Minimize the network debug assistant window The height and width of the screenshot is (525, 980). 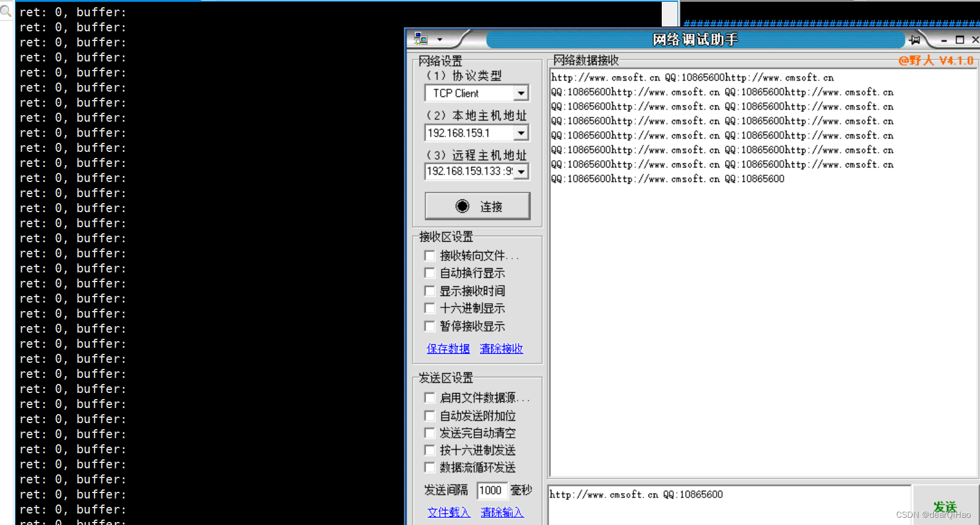(944, 40)
